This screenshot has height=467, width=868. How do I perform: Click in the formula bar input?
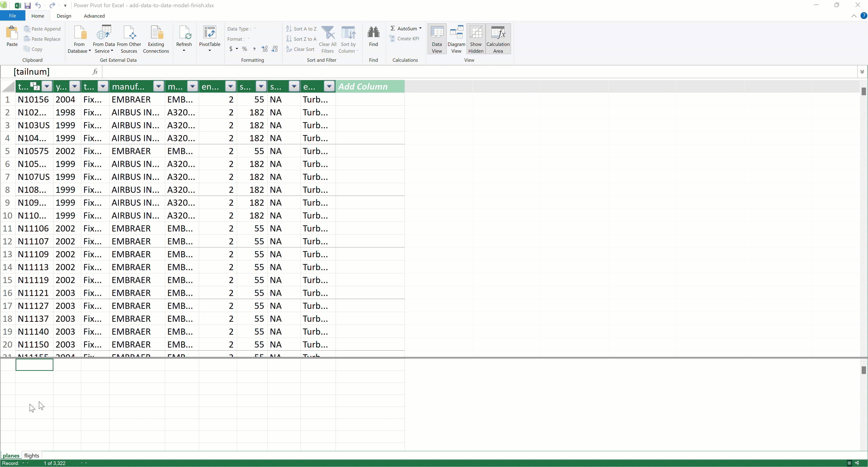point(472,72)
